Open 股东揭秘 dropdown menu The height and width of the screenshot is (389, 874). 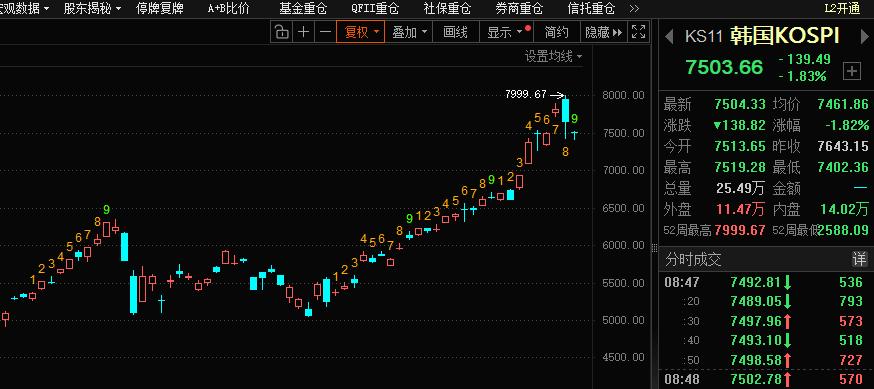[x=92, y=8]
